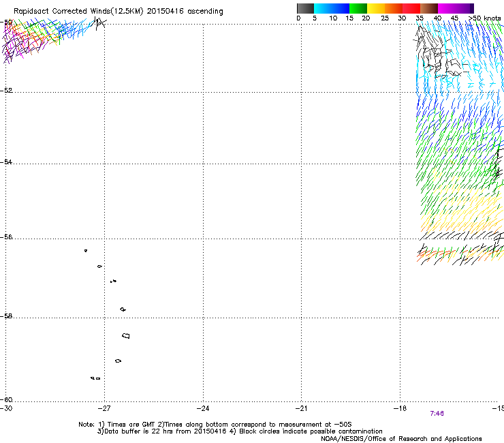This screenshot has height=443, width=504.
Task: Click the '-54' latitude axis label
Action: point(7,162)
